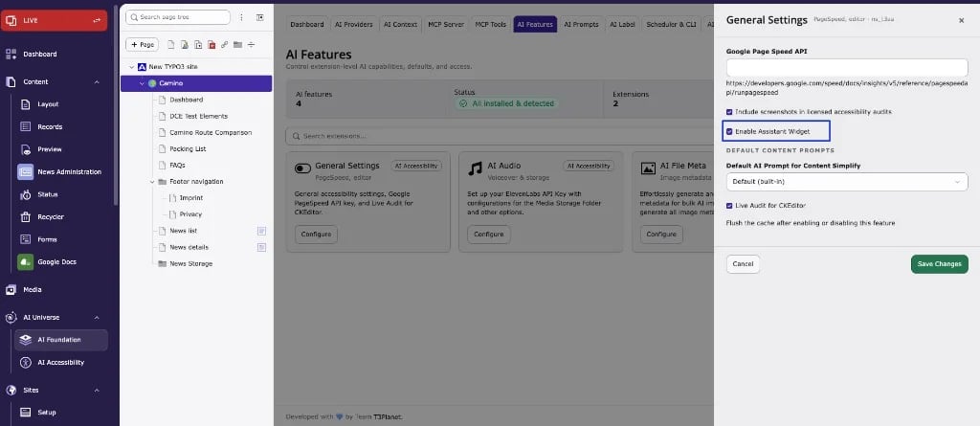
Task: Click the News list row's content icon
Action: tap(262, 231)
